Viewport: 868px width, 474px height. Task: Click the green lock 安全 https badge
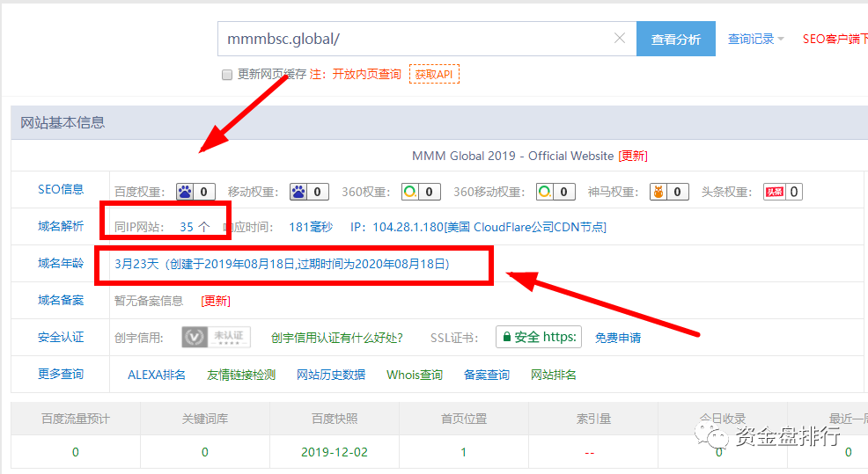point(539,337)
